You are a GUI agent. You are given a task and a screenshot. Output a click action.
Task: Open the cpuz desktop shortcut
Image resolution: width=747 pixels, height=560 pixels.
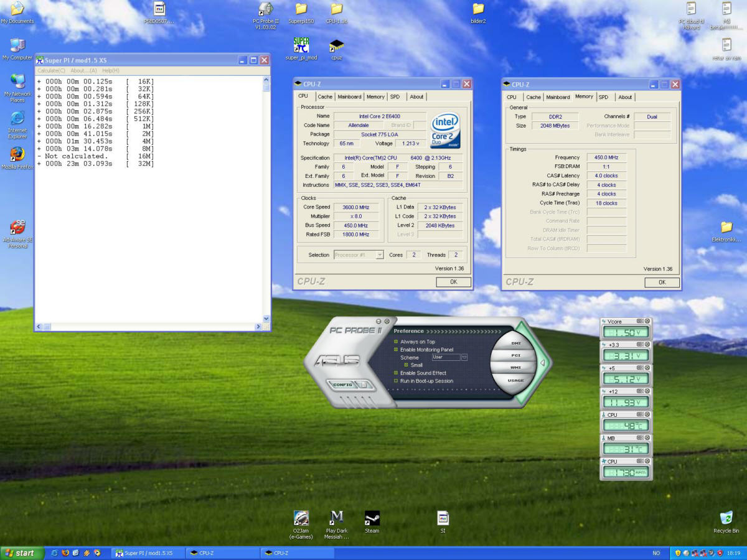pos(336,49)
